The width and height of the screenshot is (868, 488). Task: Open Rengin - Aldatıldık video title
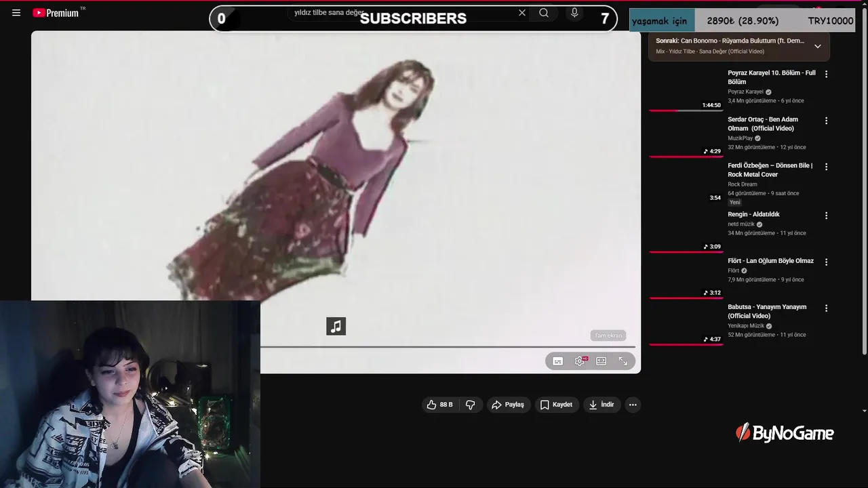click(x=753, y=214)
